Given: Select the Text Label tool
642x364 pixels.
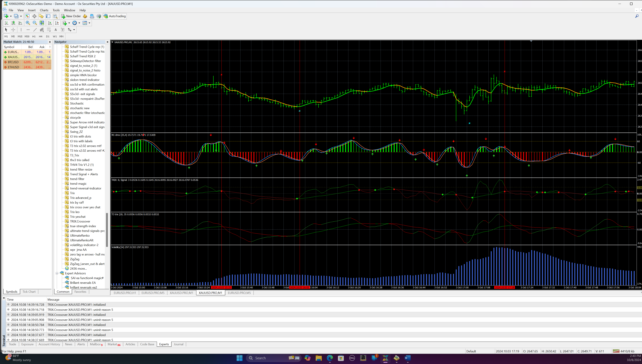Looking at the screenshot, I should click(x=63, y=30).
